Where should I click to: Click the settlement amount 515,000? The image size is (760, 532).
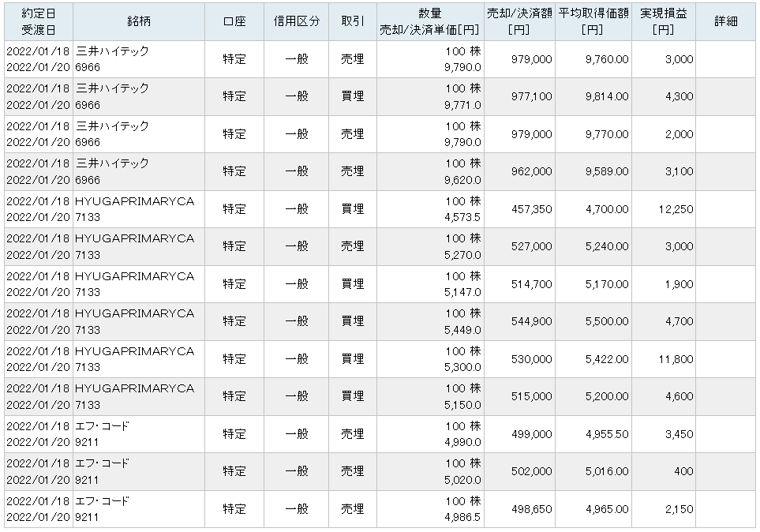click(532, 396)
